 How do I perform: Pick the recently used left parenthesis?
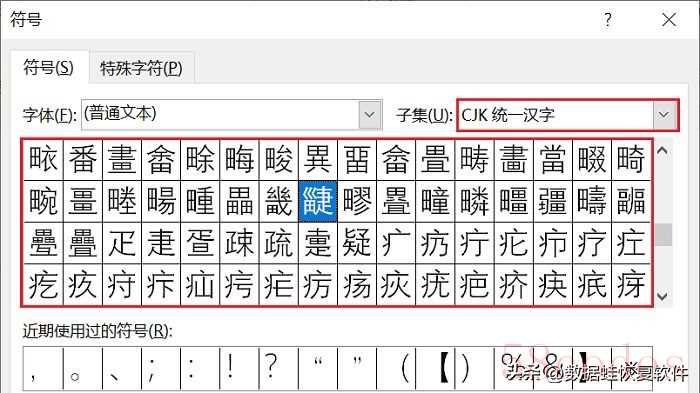396,368
